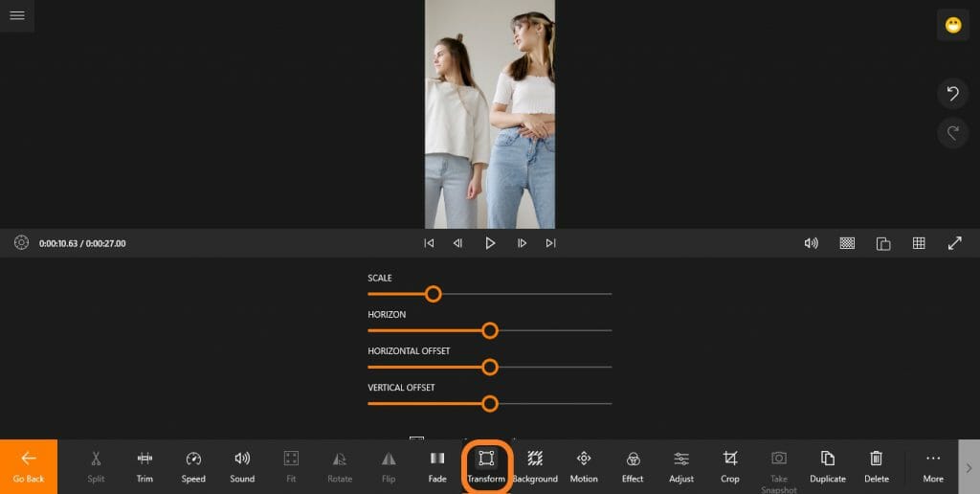Select the Rotate tool
Screen dimensions: 980x494
pyautogui.click(x=340, y=467)
